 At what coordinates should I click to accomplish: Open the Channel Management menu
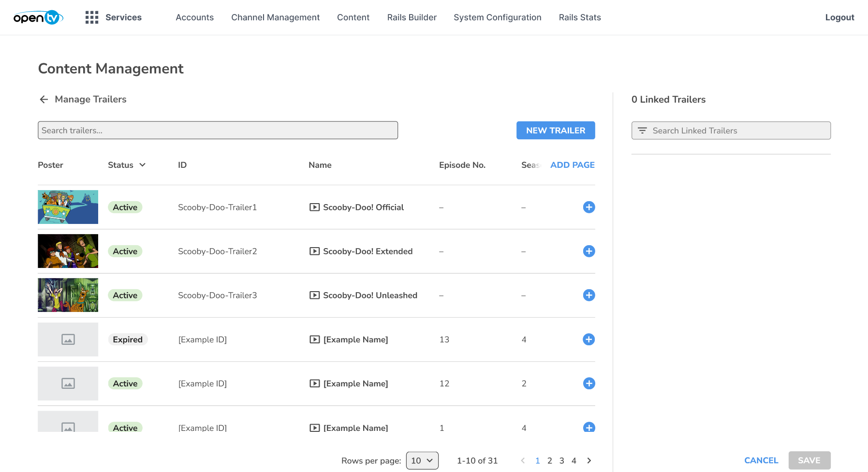[276, 17]
